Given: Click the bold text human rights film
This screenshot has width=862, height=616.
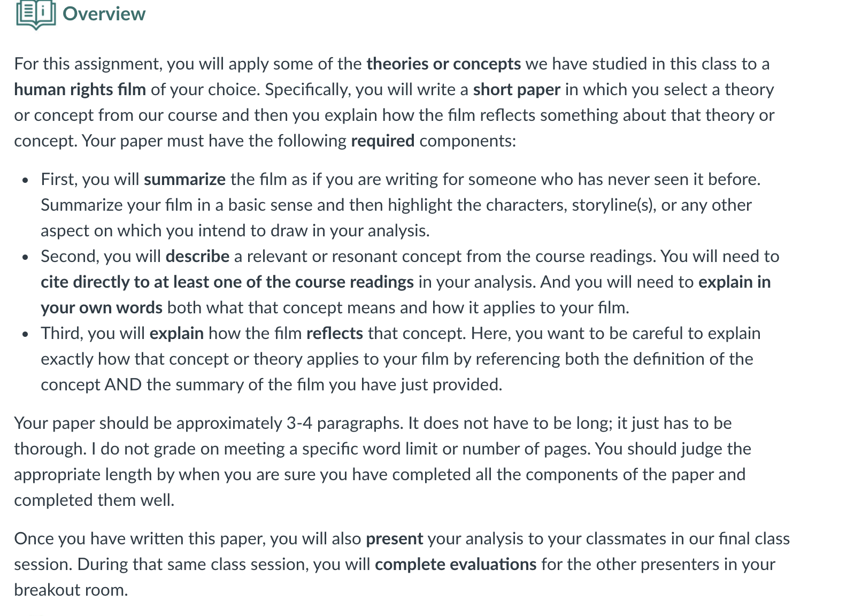Looking at the screenshot, I should 80,89.
